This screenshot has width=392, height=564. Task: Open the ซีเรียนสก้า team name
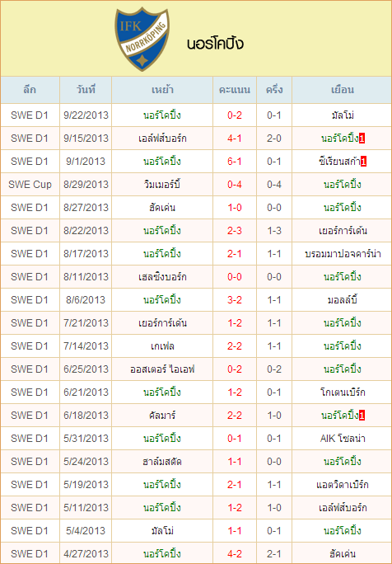[339, 162]
